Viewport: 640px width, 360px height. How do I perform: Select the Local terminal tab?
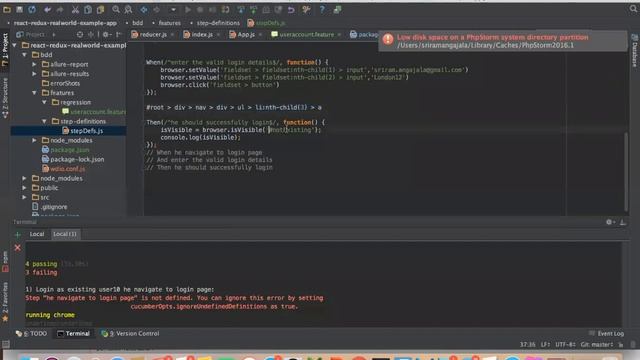click(x=37, y=234)
